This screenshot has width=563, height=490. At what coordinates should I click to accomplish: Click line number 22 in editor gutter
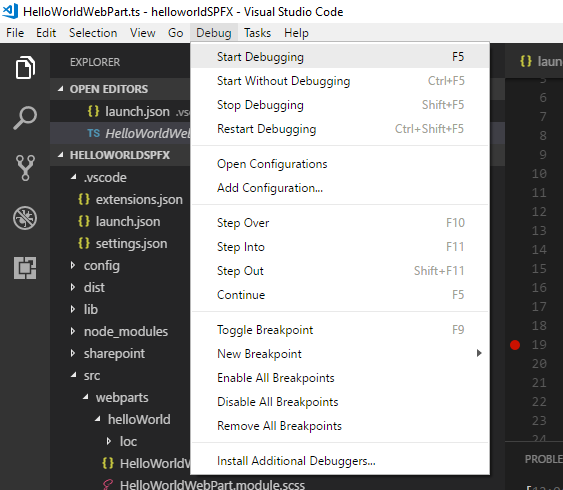click(539, 401)
